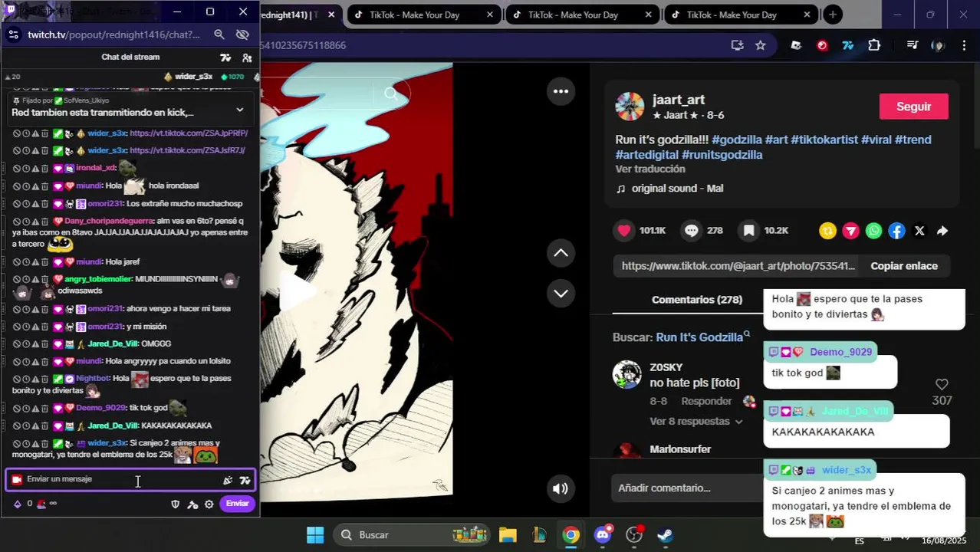The width and height of the screenshot is (980, 552).
Task: Click the yellow repost icon
Action: 827,230
